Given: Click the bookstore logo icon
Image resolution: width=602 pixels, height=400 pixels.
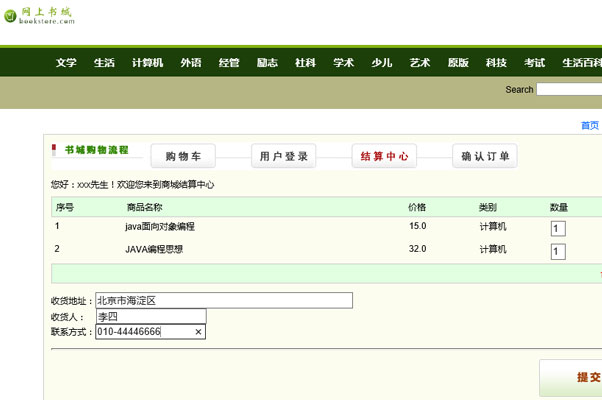Looking at the screenshot, I should click(x=10, y=17).
